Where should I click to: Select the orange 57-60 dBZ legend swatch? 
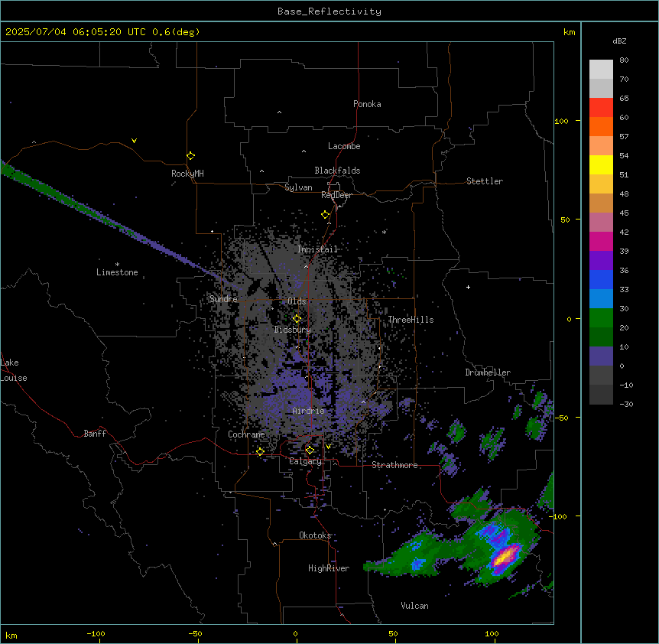tap(601, 126)
